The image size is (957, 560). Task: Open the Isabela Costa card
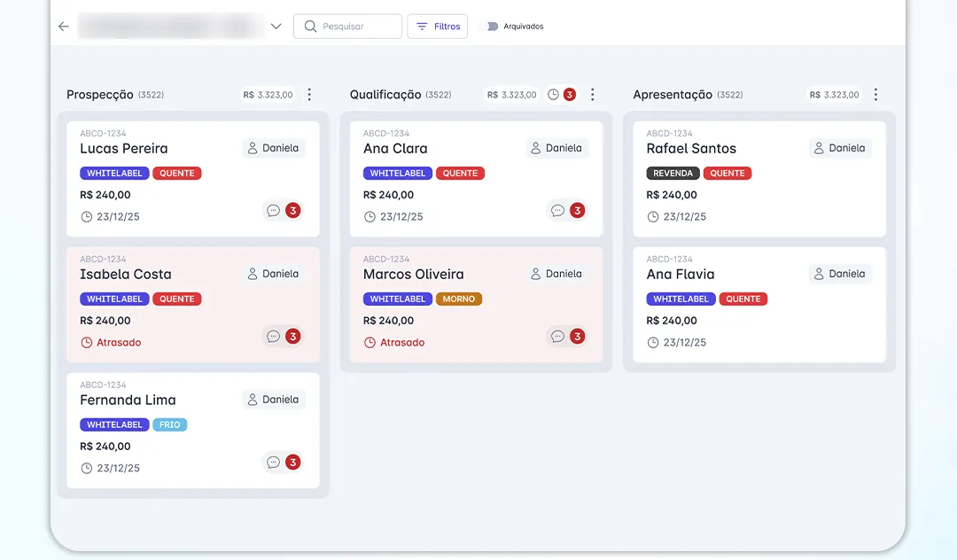pyautogui.click(x=193, y=305)
